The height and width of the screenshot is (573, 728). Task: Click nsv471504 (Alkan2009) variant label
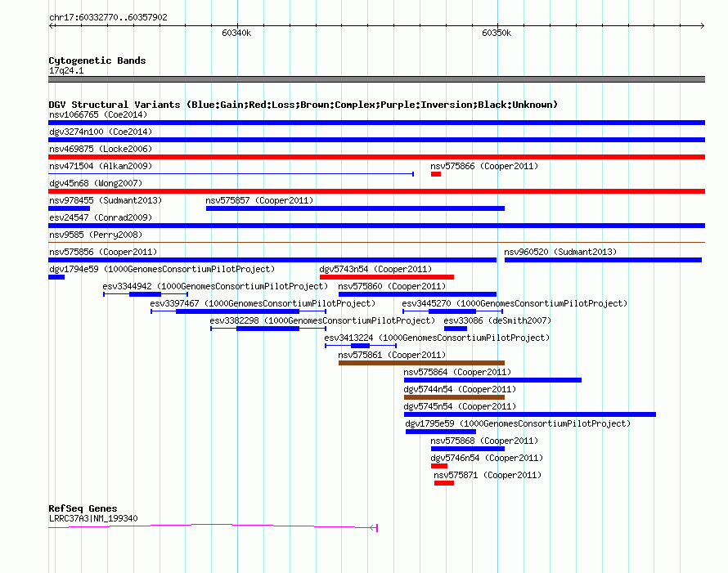pyautogui.click(x=101, y=166)
